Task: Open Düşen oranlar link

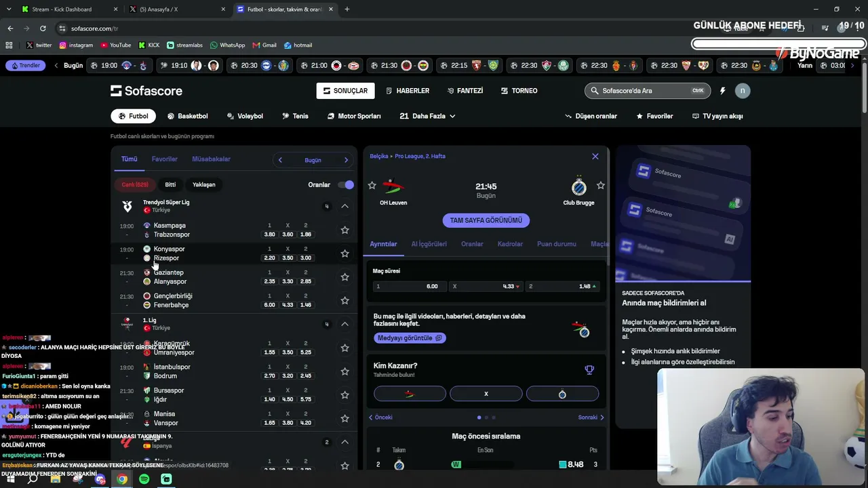Action: pos(591,116)
